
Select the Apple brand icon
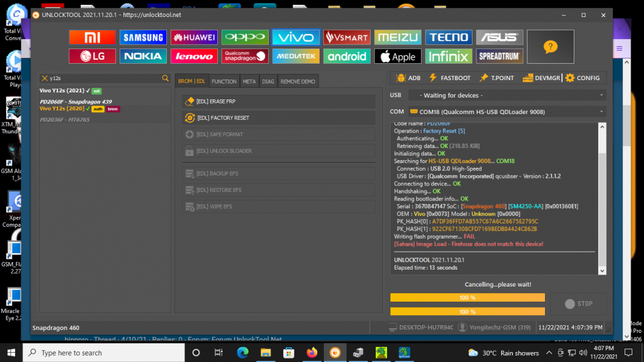point(398,56)
